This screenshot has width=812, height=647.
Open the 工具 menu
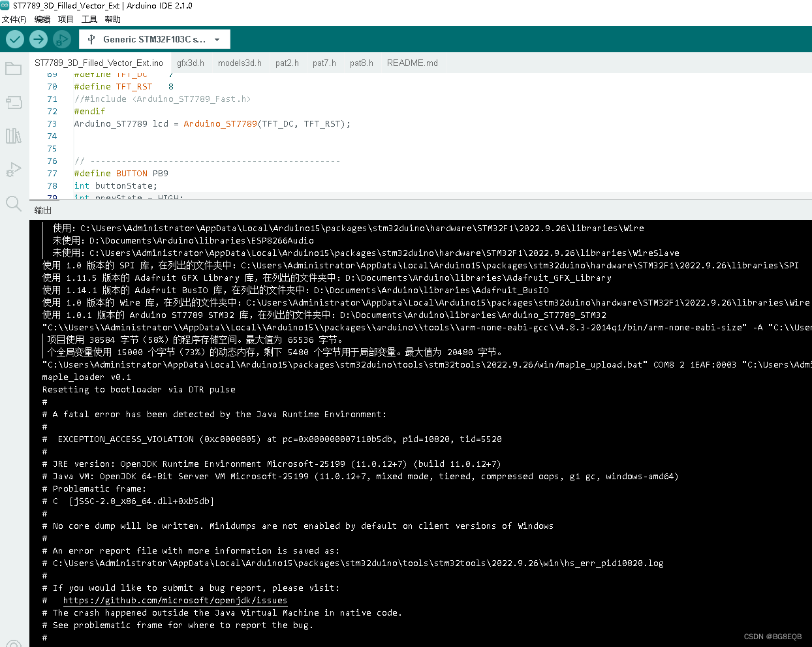[89, 20]
